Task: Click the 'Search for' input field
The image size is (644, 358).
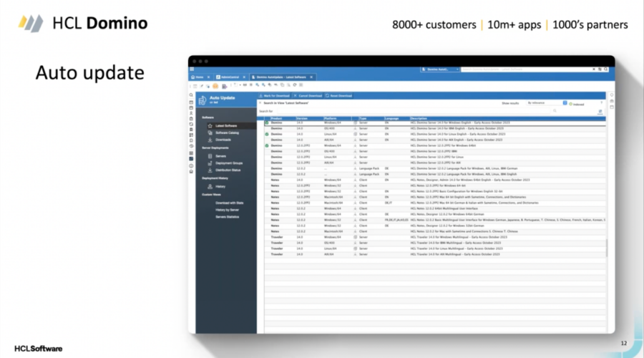Action: coord(413,111)
